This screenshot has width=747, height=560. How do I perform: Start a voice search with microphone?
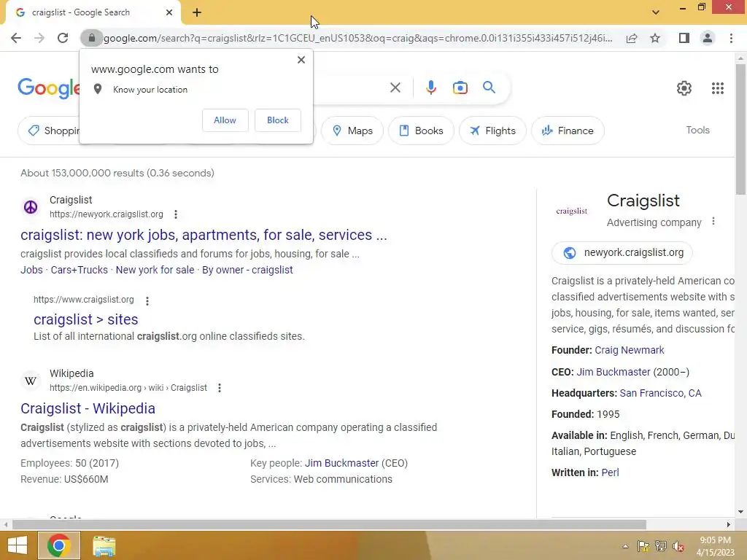[x=430, y=87]
